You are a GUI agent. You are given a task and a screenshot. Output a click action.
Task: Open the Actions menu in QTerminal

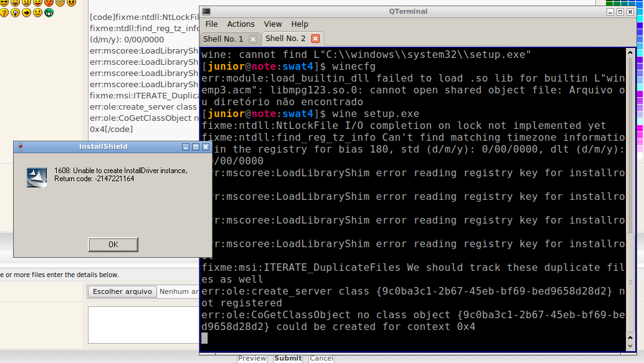coord(241,24)
